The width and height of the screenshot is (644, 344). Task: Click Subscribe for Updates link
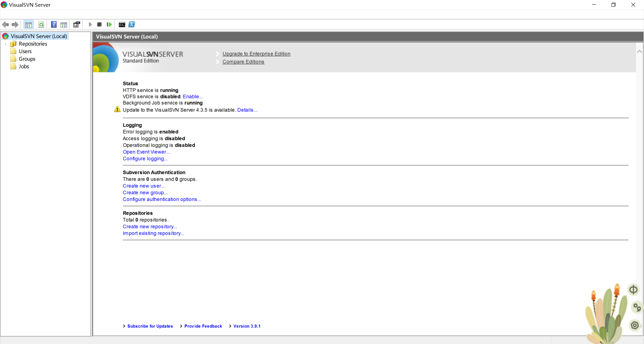click(x=150, y=326)
